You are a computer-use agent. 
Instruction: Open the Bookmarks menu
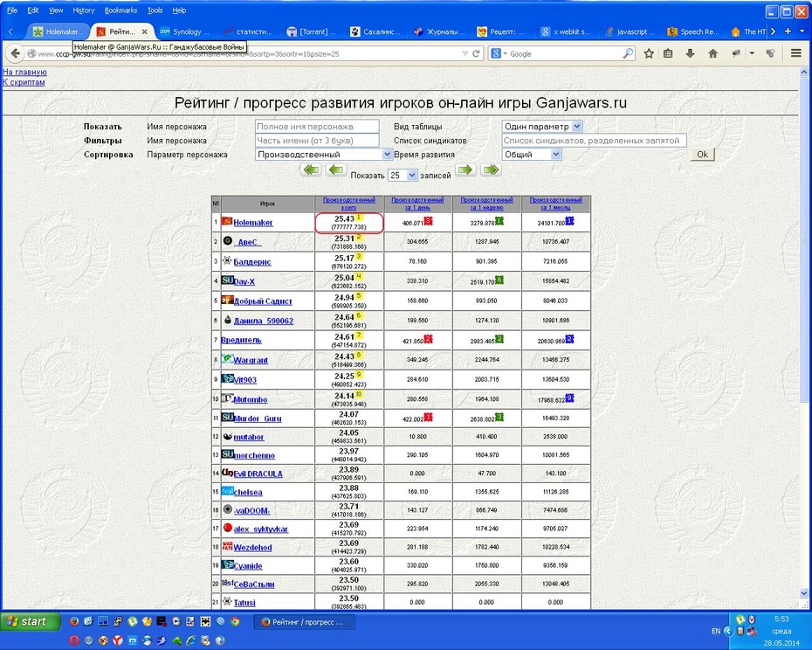click(120, 10)
